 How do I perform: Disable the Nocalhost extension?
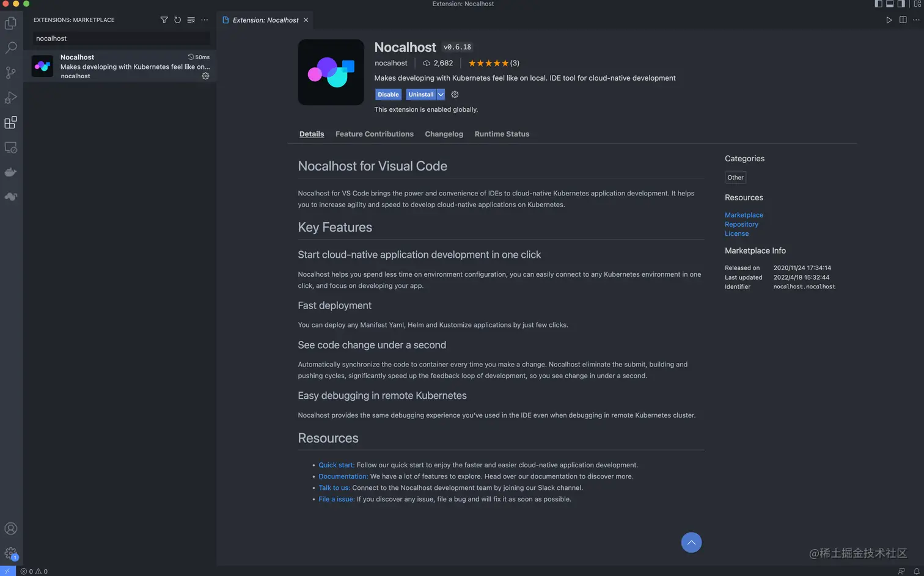point(388,95)
